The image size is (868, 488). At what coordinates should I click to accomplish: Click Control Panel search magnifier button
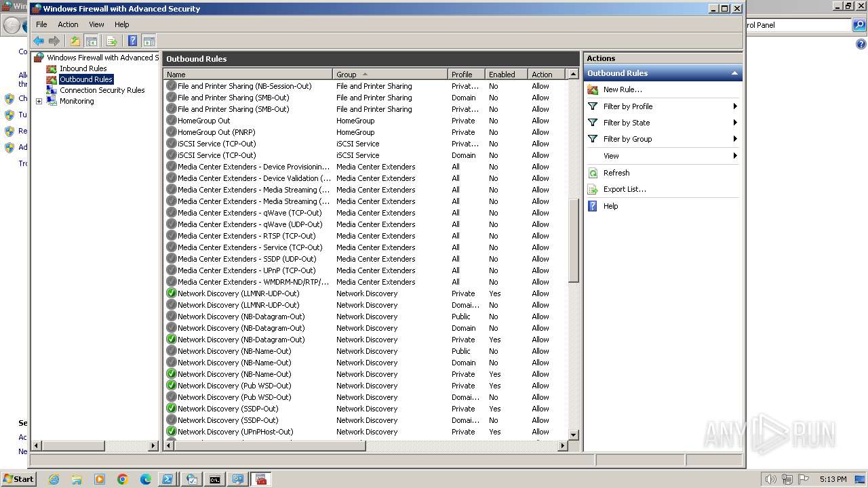click(x=859, y=25)
